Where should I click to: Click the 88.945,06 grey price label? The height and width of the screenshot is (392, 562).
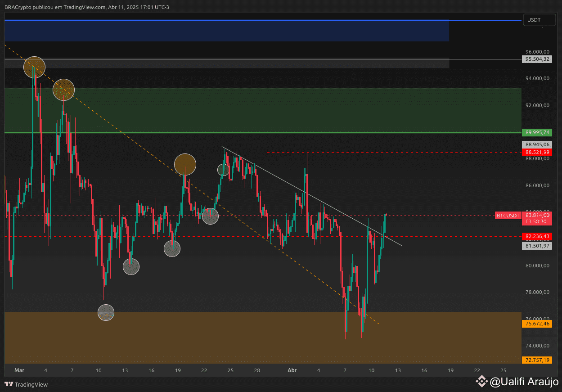(537, 144)
